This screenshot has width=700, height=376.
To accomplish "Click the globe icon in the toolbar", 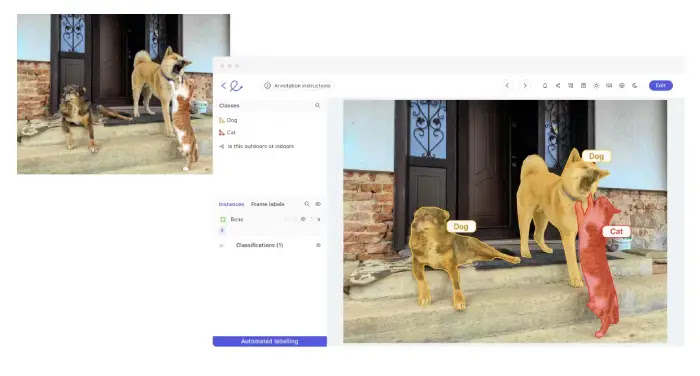I will pyautogui.click(x=622, y=85).
